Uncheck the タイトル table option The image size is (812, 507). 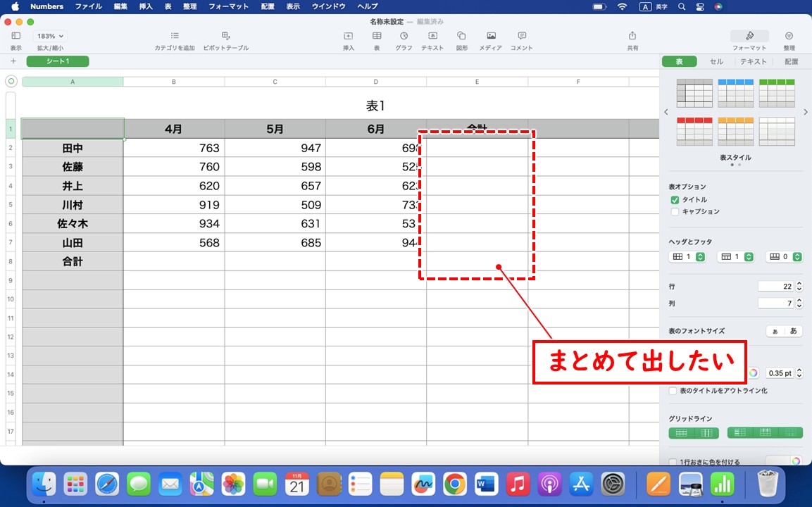(x=674, y=199)
